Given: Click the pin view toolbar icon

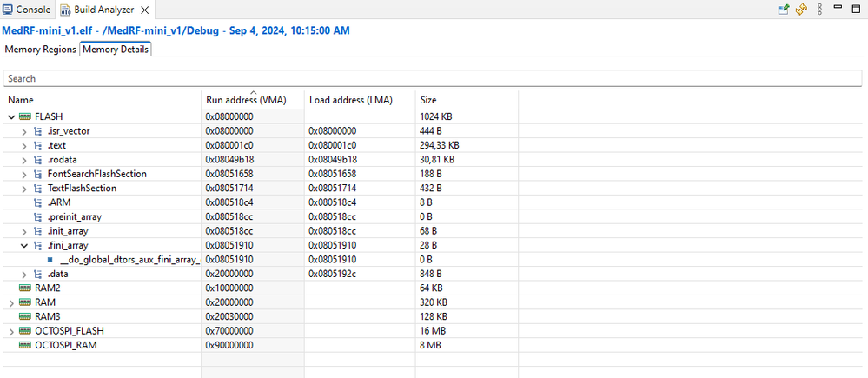Looking at the screenshot, I should pos(784,10).
